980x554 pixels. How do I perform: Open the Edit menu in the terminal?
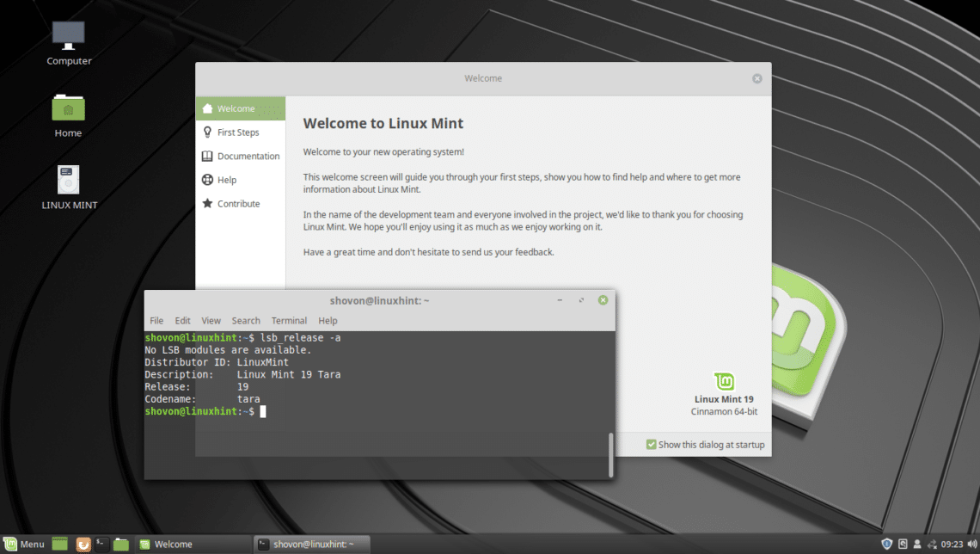pos(182,320)
